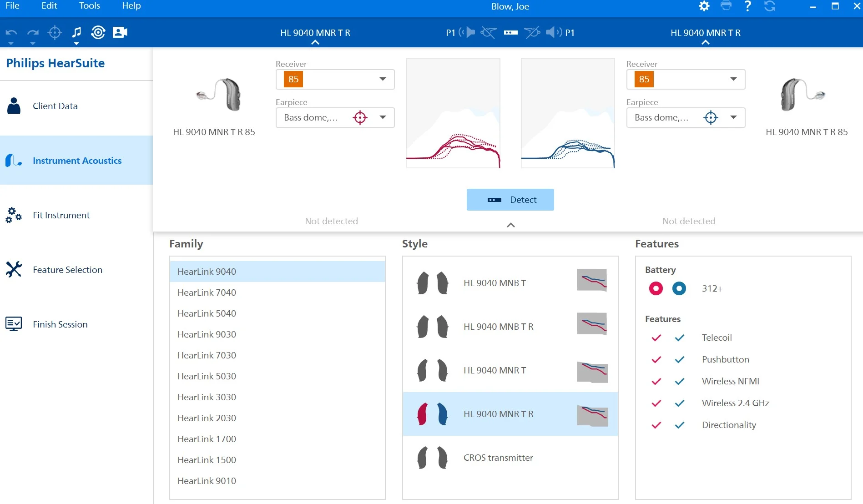Open Feature Selection section
This screenshot has height=504, width=863.
click(x=76, y=270)
